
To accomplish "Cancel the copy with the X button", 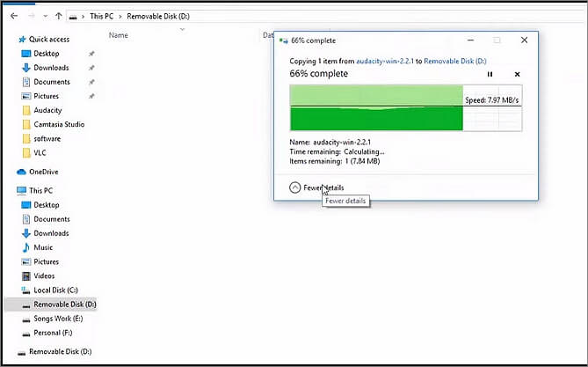I will click(517, 74).
